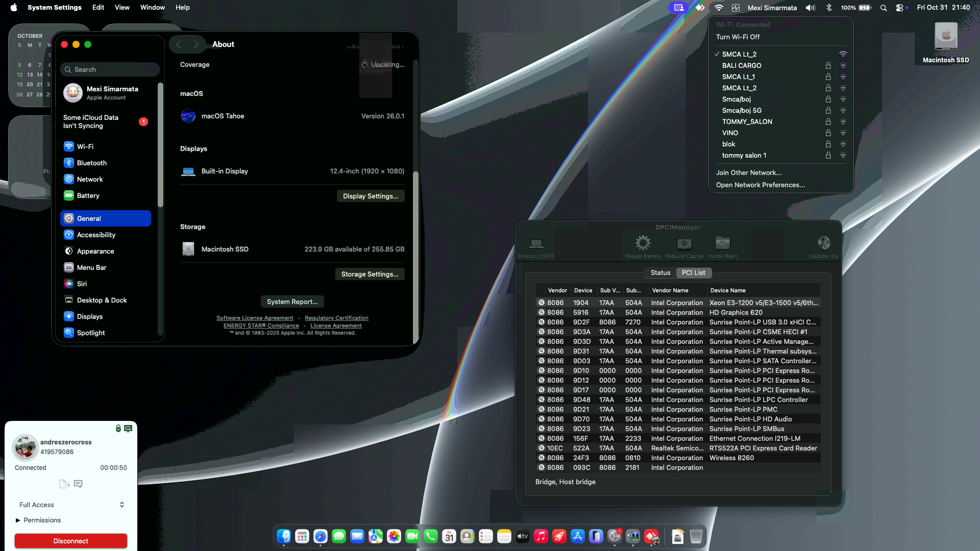This screenshot has width=980, height=551.
Task: Expand Permissions disclosure triangle
Action: tap(18, 520)
